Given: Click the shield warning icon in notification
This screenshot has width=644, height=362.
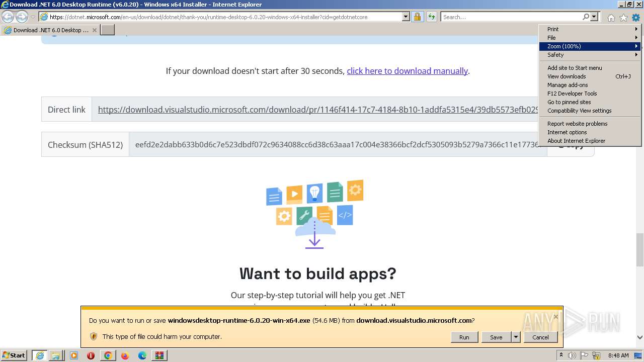Looking at the screenshot, I should pyautogui.click(x=93, y=336).
